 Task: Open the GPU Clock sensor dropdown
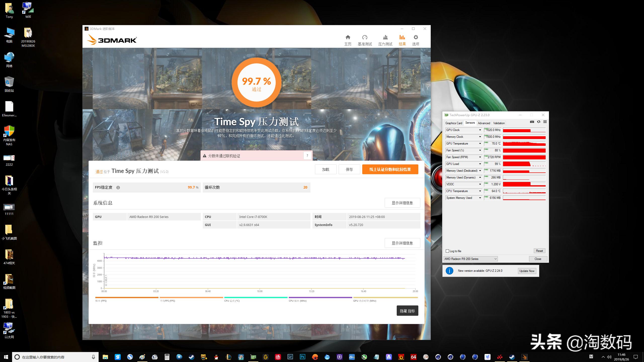click(480, 130)
